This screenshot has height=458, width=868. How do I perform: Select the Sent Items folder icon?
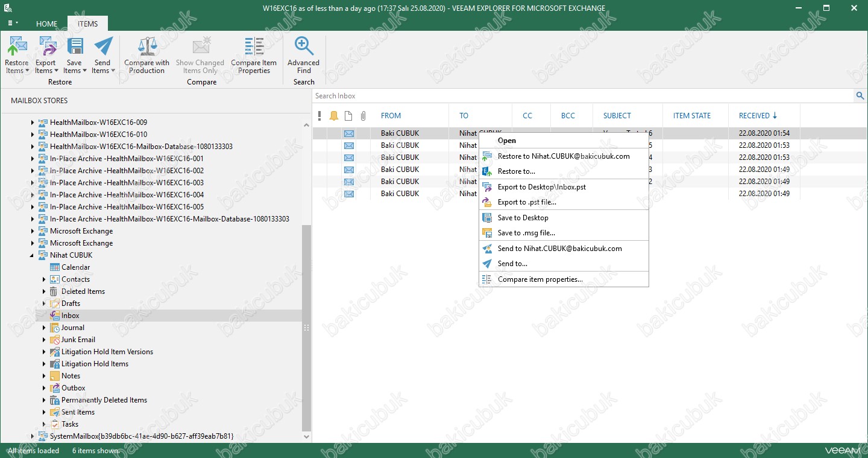pos(55,412)
